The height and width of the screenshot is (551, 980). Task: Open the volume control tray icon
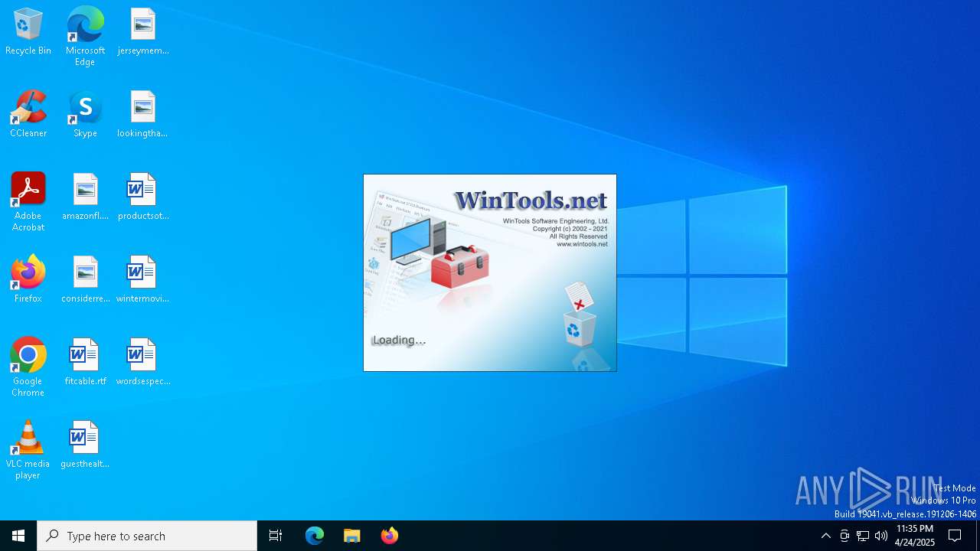[881, 536]
